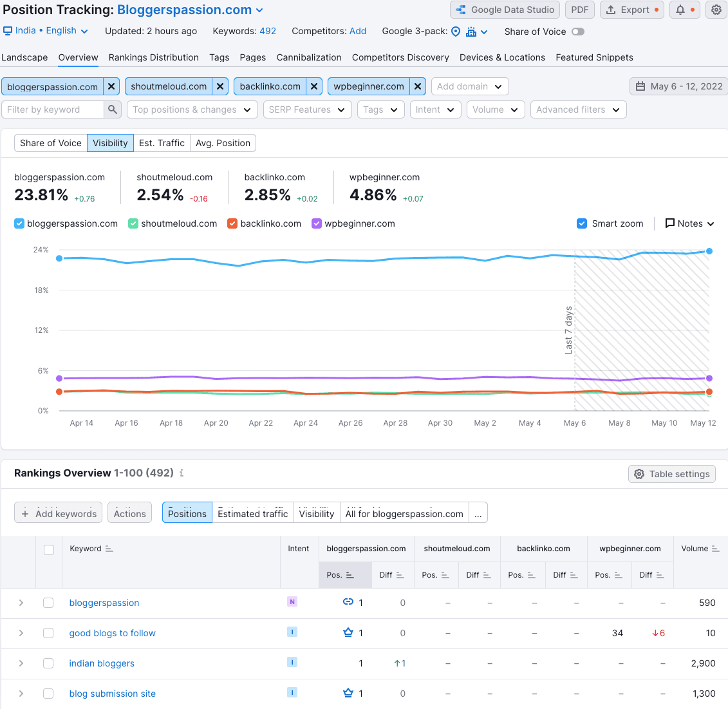Image resolution: width=728 pixels, height=709 pixels.
Task: Open project settings with the gear icon
Action: (x=716, y=10)
